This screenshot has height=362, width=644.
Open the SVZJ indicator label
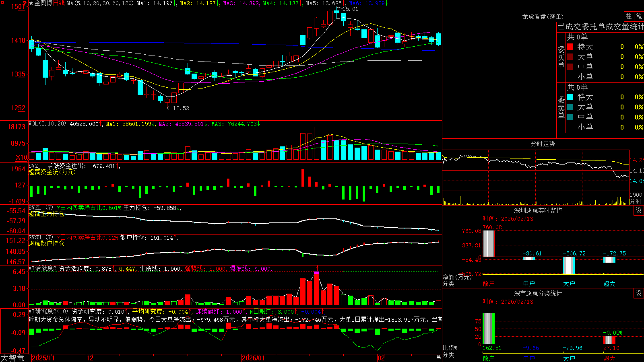coord(35,166)
